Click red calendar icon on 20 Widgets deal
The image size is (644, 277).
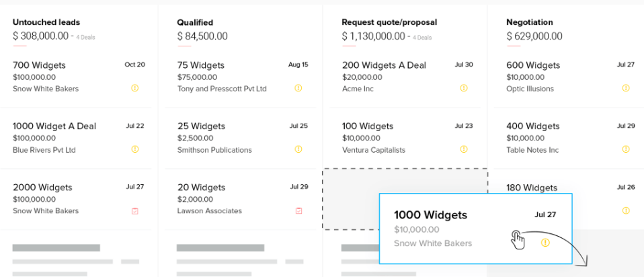pyautogui.click(x=298, y=210)
